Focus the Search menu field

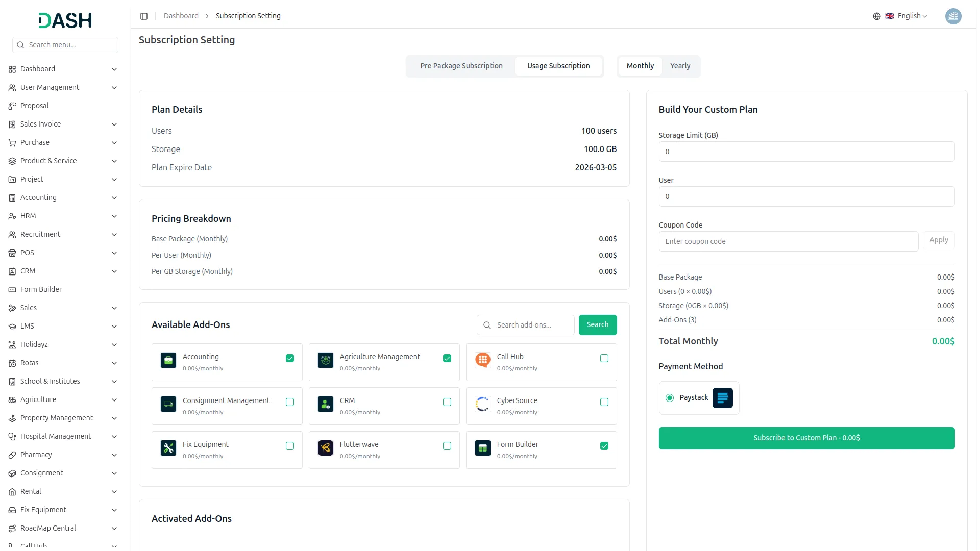pyautogui.click(x=65, y=45)
